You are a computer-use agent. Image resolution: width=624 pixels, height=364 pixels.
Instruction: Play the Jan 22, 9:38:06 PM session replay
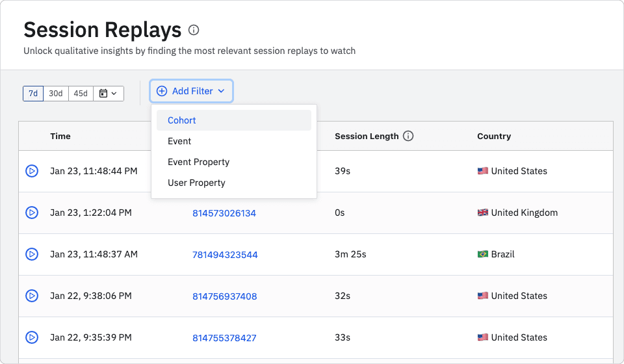(x=31, y=296)
